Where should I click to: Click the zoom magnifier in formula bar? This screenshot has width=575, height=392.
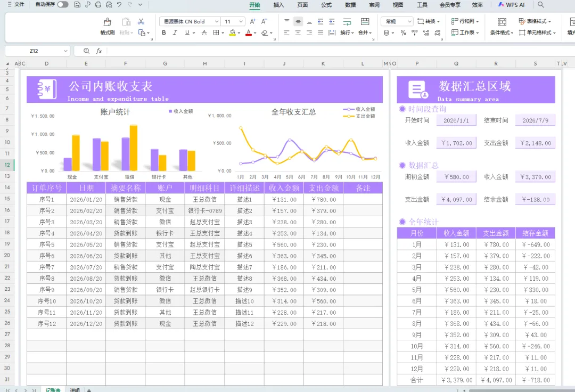pos(87,51)
